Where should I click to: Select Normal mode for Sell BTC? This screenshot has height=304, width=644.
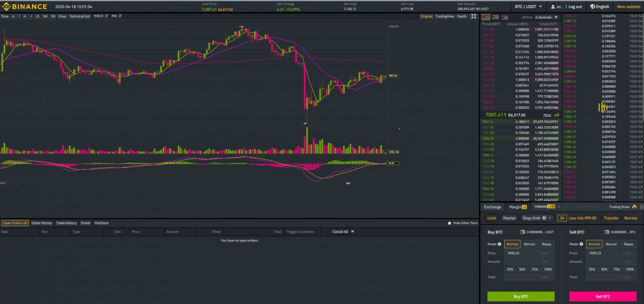pos(594,244)
